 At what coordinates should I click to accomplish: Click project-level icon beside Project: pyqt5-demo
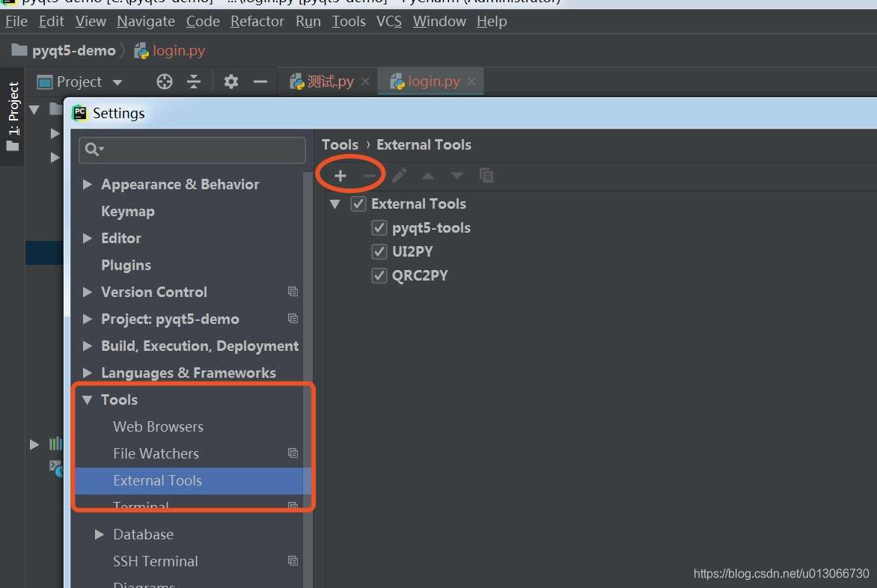[x=293, y=319]
